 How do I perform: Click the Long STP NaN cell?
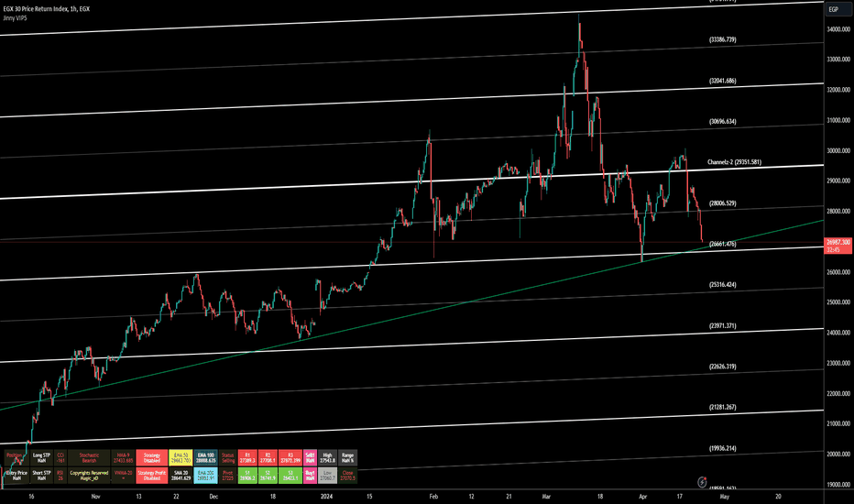pyautogui.click(x=41, y=458)
